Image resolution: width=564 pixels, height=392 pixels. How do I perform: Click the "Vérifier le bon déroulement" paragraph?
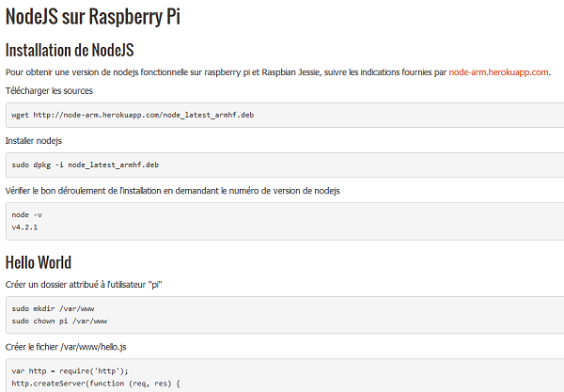173,191
